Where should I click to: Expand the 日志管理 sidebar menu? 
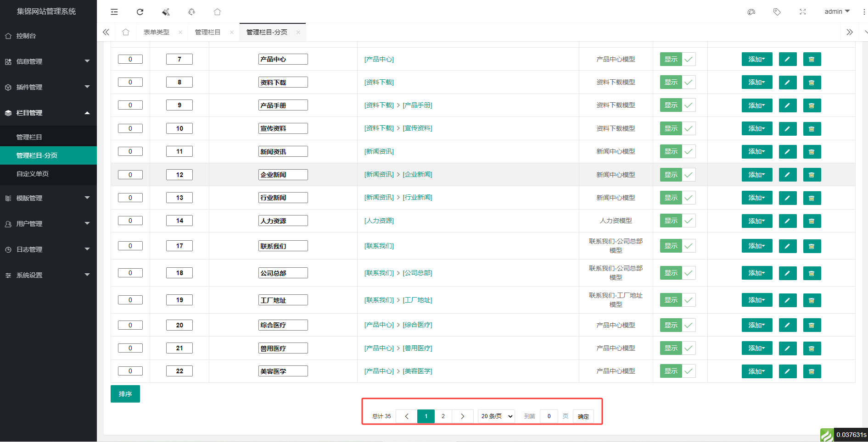[48, 249]
